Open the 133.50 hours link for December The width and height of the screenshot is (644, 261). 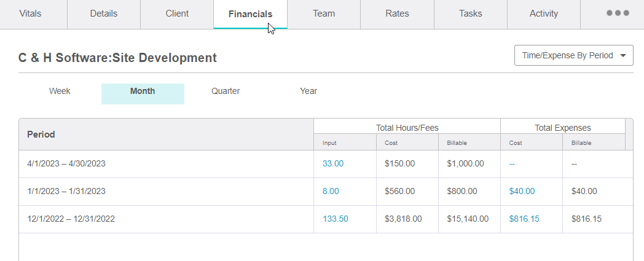[335, 219]
